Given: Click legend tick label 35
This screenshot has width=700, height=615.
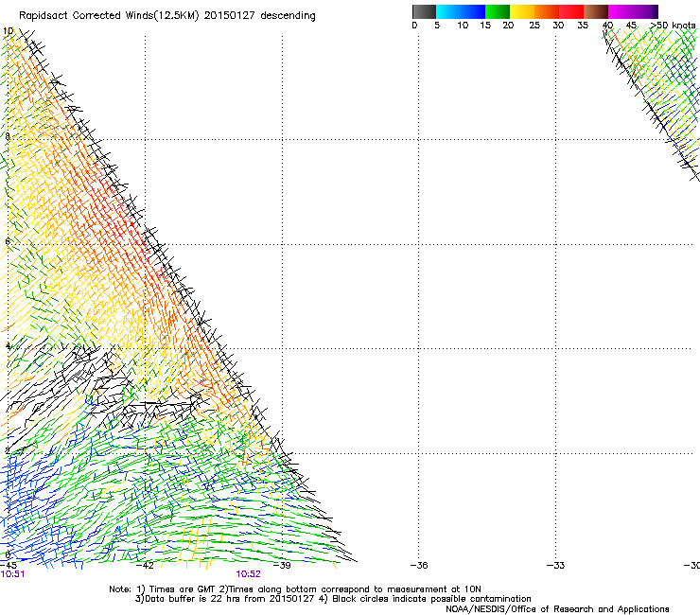Looking at the screenshot, I should coord(583,26).
